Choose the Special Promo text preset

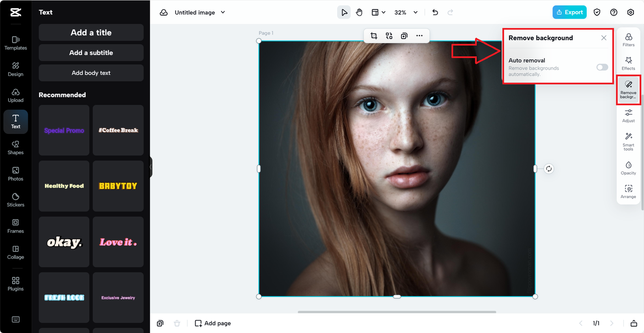tap(64, 130)
